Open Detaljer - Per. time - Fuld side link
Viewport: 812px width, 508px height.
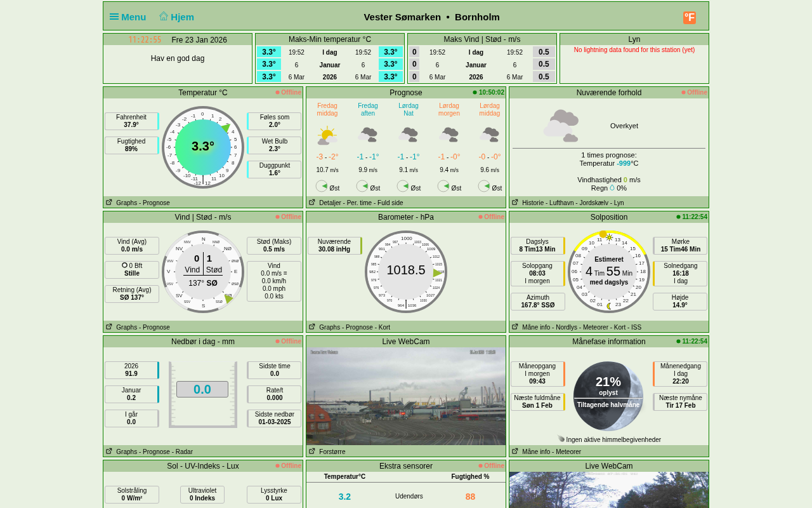click(x=361, y=203)
